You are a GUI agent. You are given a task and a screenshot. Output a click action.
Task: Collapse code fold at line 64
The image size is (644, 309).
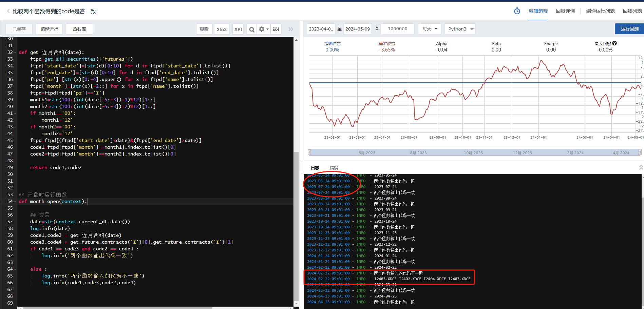[15, 269]
